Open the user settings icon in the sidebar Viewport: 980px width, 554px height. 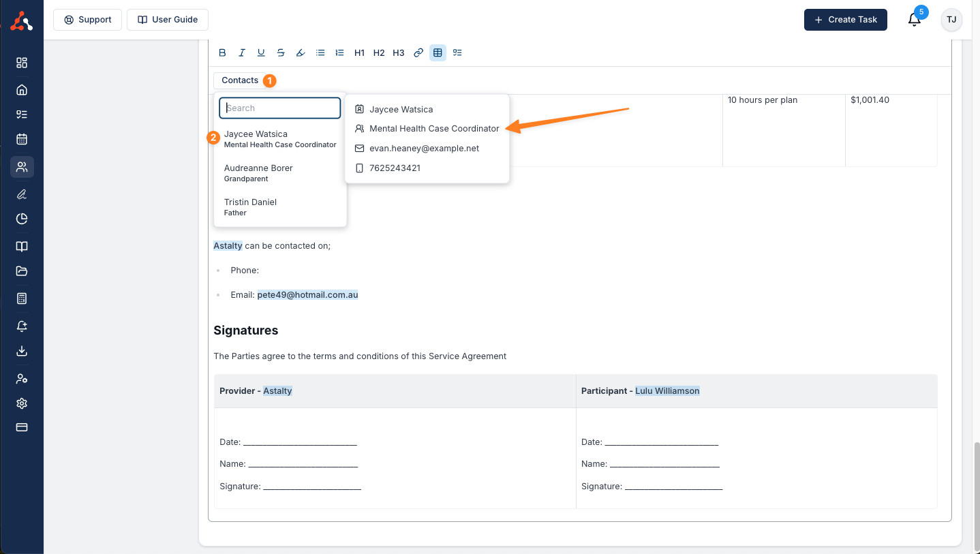click(22, 379)
